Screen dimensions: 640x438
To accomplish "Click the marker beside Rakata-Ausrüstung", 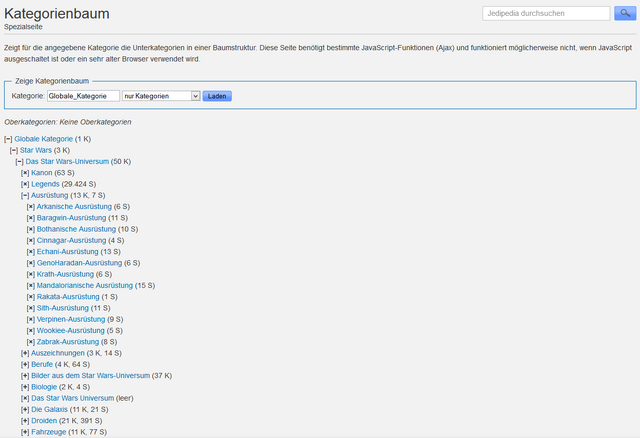I will (31, 297).
